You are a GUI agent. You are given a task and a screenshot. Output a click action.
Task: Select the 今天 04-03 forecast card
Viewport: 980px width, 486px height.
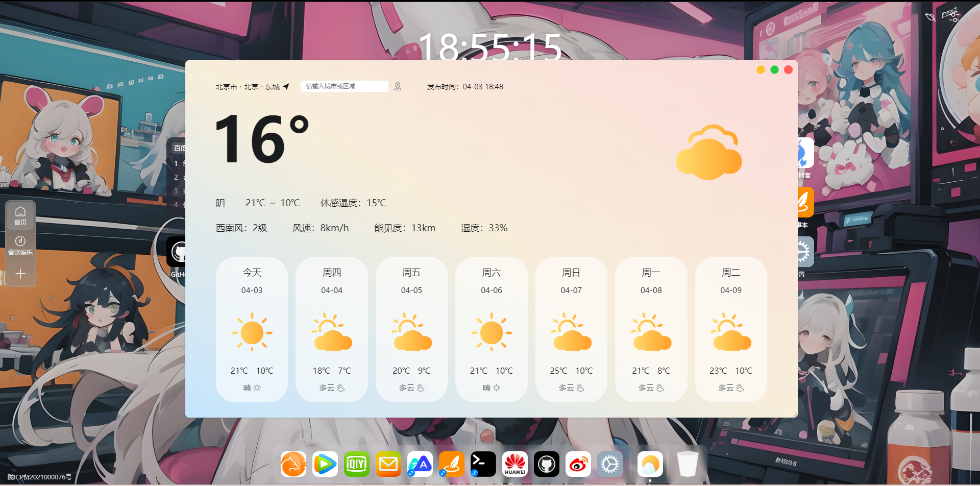click(252, 329)
